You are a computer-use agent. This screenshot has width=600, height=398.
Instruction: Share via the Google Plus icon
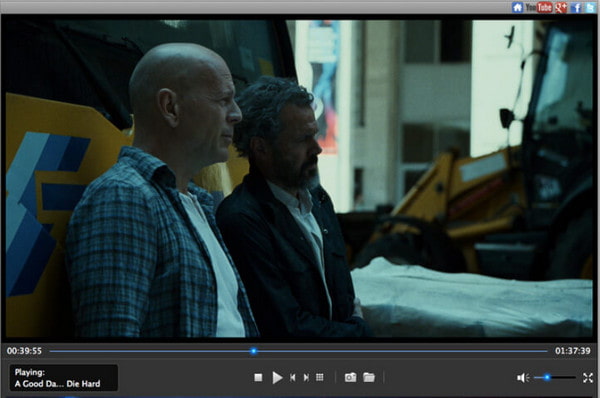[561, 7]
